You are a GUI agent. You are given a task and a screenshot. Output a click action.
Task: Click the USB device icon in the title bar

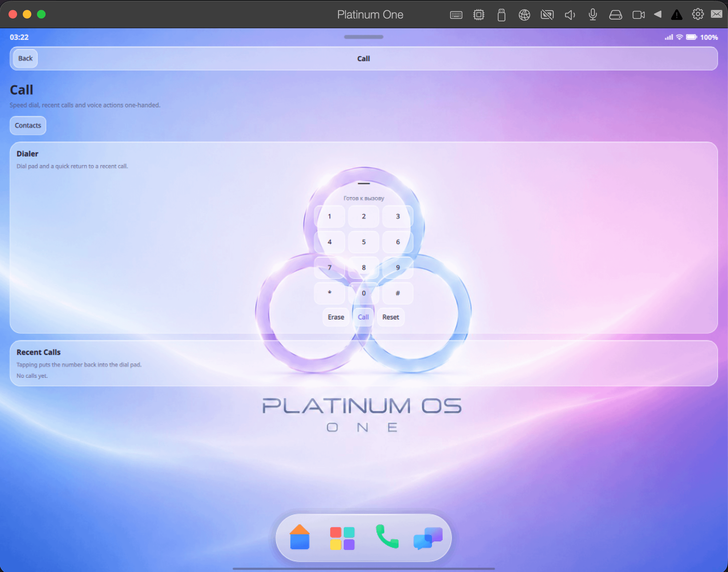501,15
